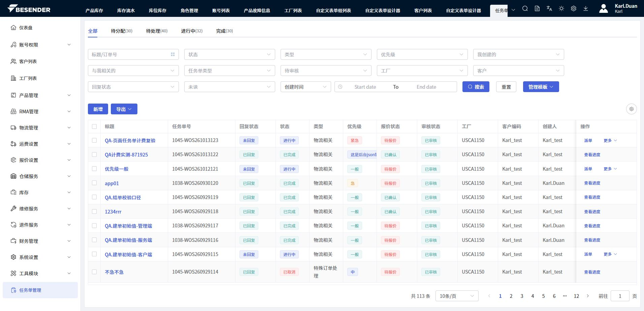
Task: Select checkbox for QA计费实测-871925 row
Action: click(94, 154)
